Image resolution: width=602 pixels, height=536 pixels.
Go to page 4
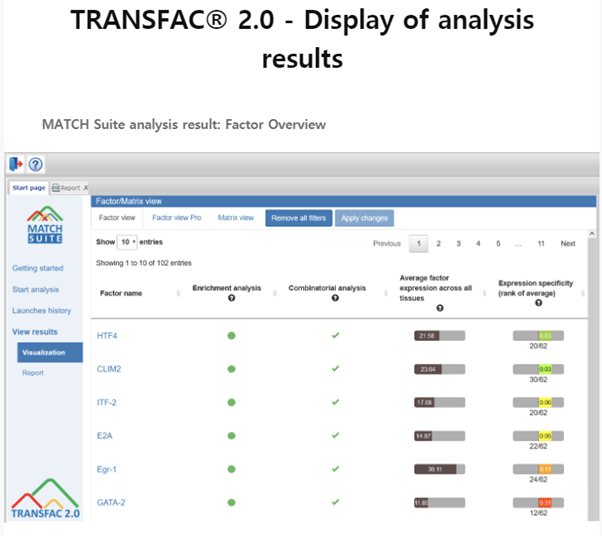pyautogui.click(x=478, y=243)
